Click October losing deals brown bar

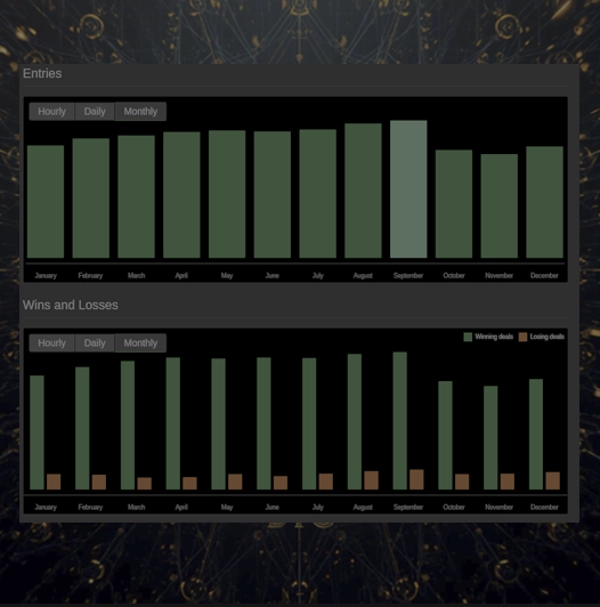click(462, 482)
